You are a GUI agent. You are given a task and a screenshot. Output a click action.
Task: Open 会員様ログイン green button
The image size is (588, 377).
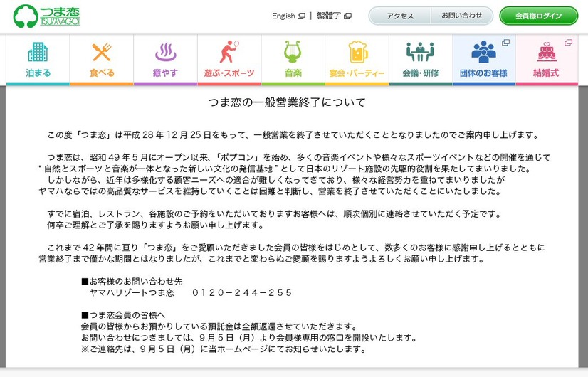538,16
